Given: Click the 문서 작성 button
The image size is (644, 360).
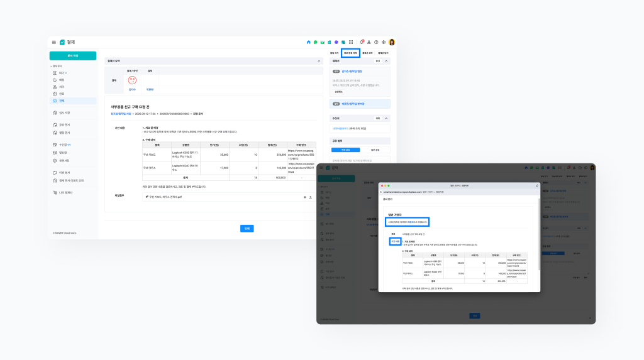Looking at the screenshot, I should (x=73, y=56).
